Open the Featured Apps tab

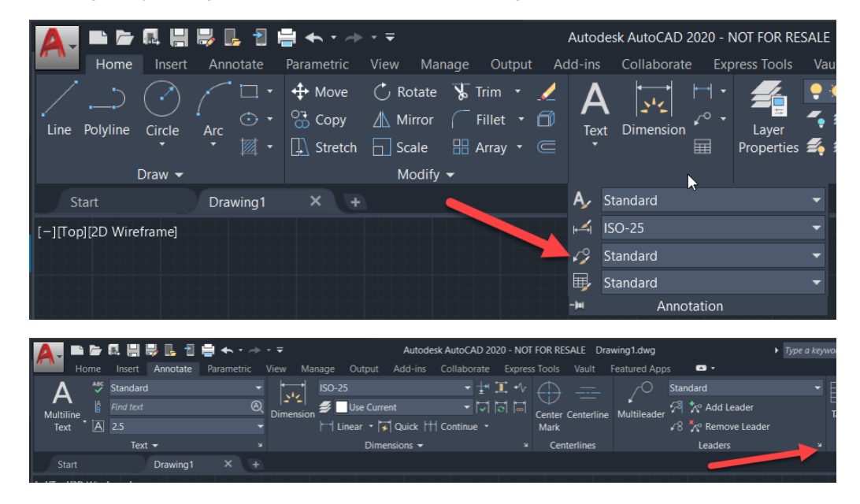[x=640, y=369]
